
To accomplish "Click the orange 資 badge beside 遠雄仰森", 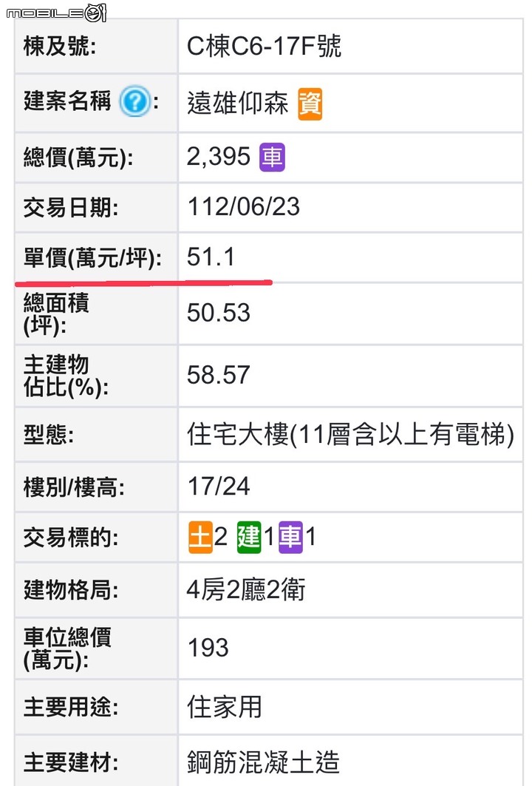I will click(x=310, y=104).
